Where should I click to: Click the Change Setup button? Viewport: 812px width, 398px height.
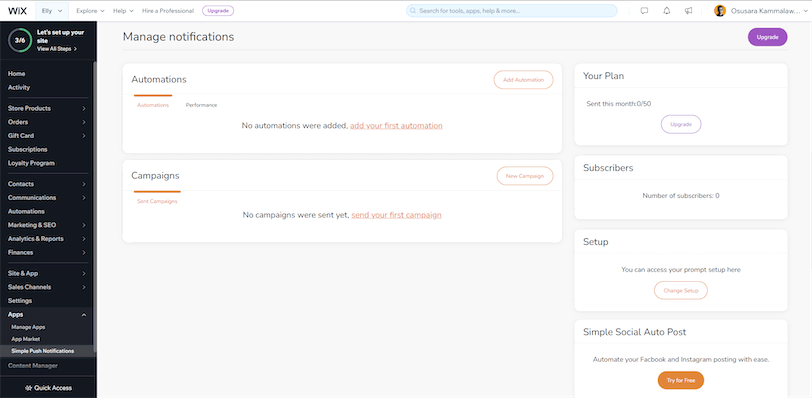[681, 290]
